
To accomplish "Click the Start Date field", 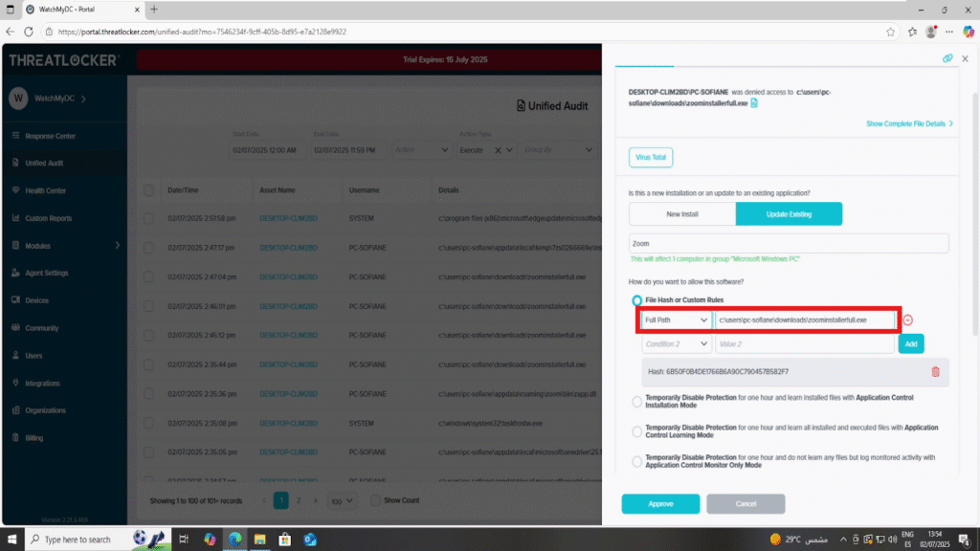I will tap(267, 150).
